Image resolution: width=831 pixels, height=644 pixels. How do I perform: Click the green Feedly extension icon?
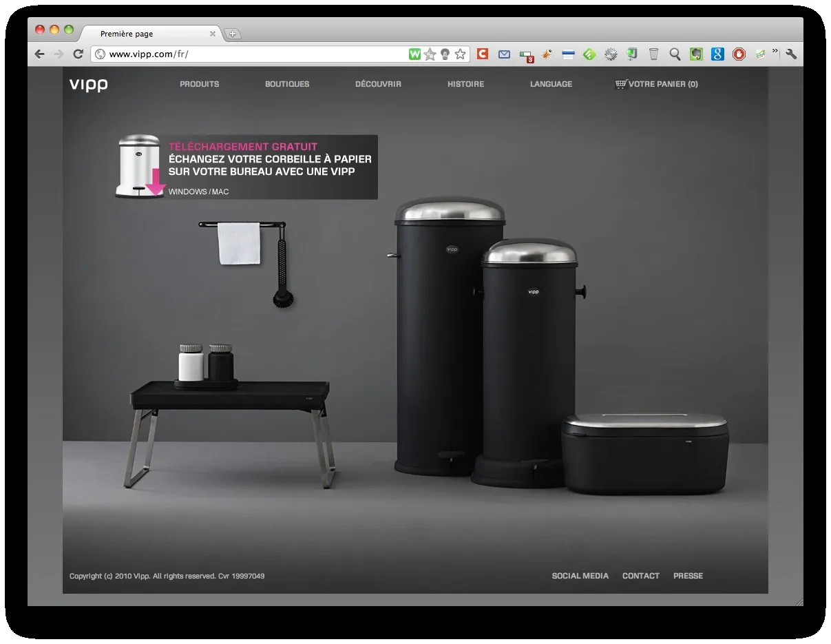tap(589, 54)
